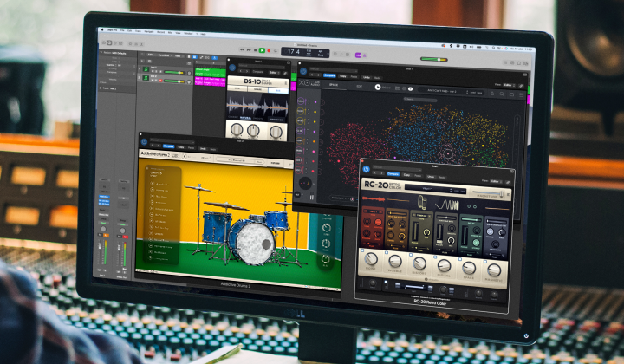Toggle the Addictive Drums 2 power button
Viewport: 624px width, 364px height.
pyautogui.click(x=144, y=141)
